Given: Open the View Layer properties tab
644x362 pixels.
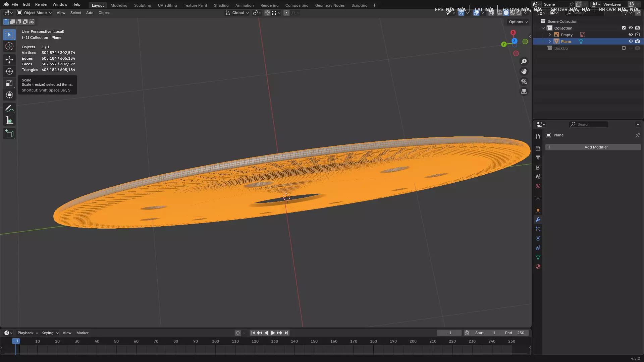Looking at the screenshot, I should tap(538, 167).
